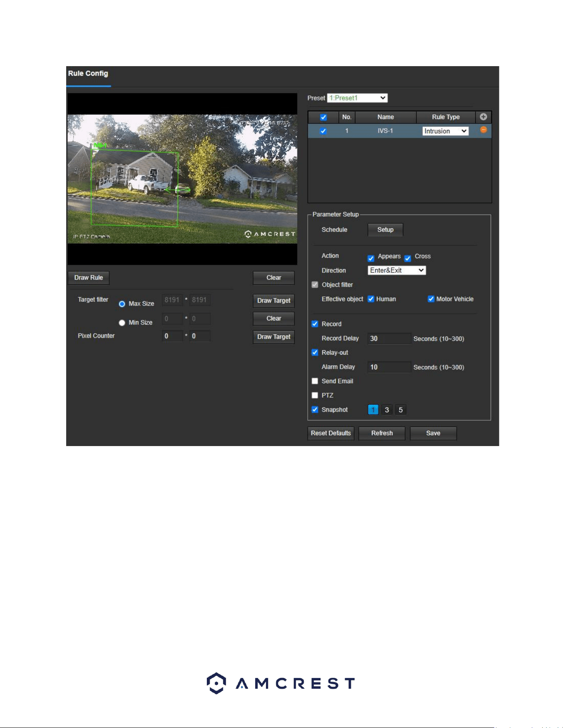Save the rule configuration
563x728 pixels.
[x=433, y=433]
